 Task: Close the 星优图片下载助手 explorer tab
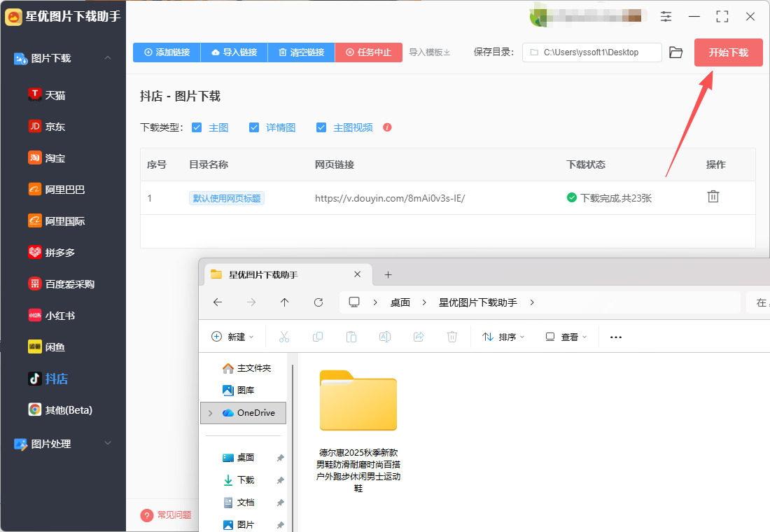[358, 274]
